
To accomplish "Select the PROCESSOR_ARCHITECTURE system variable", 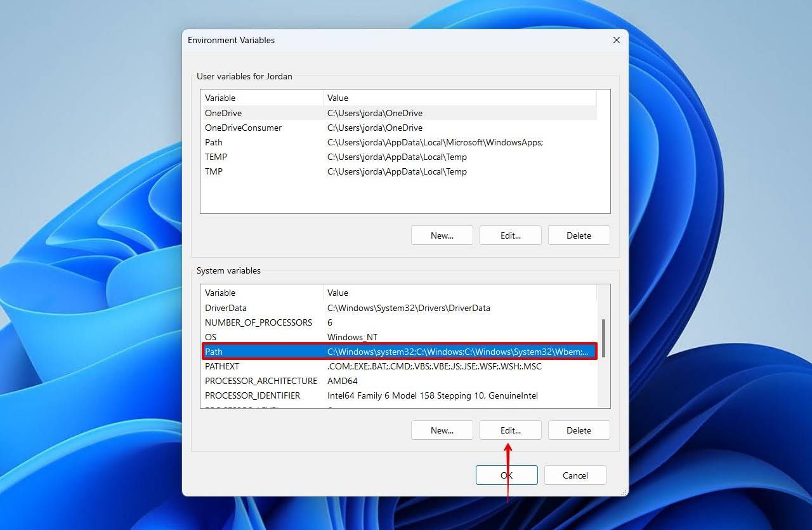I will [x=399, y=381].
